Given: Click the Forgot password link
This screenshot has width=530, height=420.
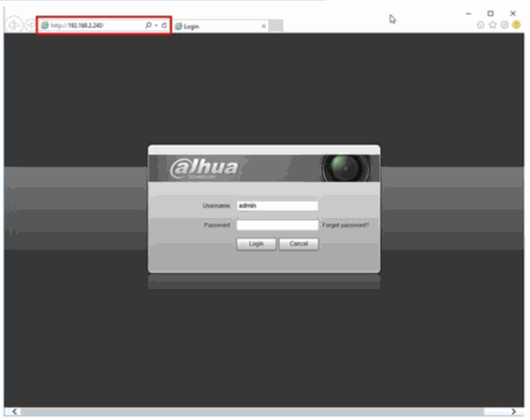Looking at the screenshot, I should pos(346,225).
